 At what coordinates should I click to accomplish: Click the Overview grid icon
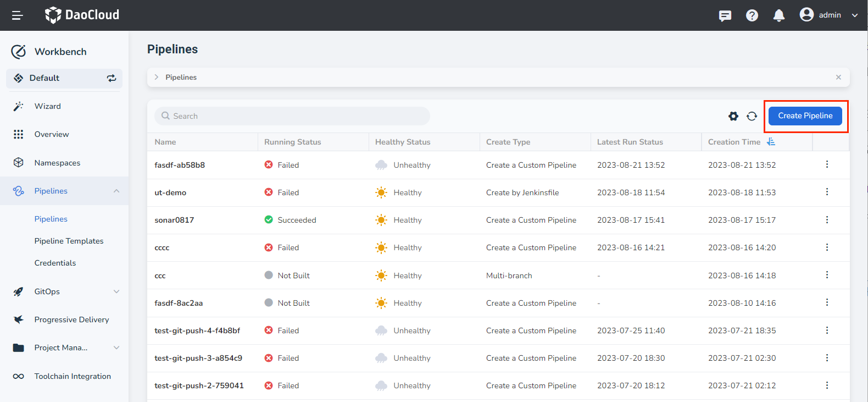pyautogui.click(x=19, y=134)
